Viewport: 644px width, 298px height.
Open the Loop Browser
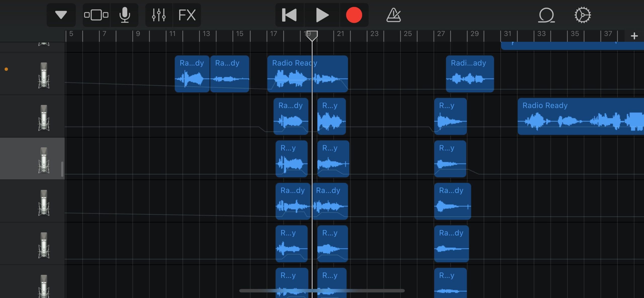click(x=546, y=15)
